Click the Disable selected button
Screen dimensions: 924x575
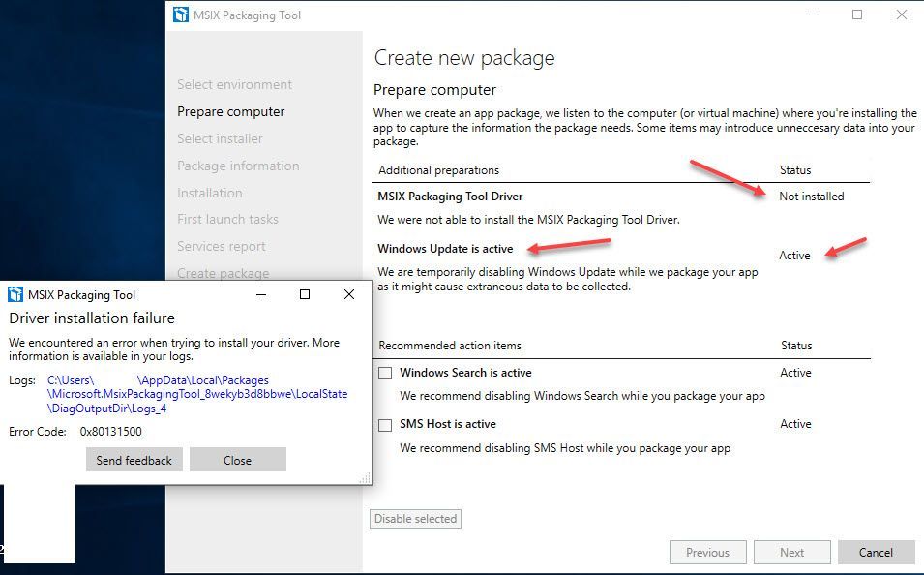click(x=415, y=519)
